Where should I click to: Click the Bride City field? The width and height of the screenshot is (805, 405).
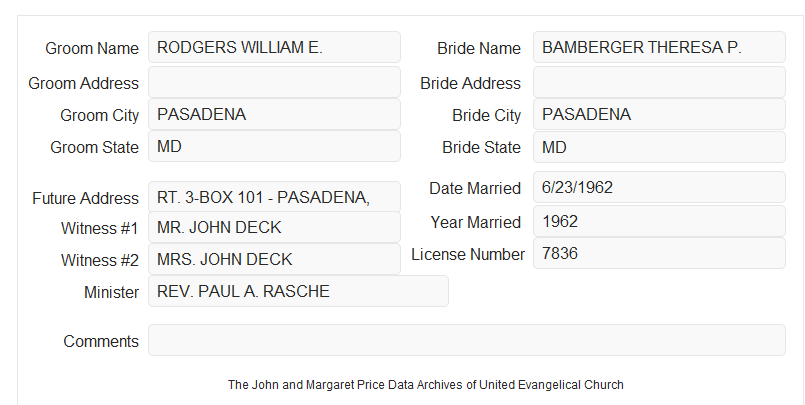click(x=659, y=114)
